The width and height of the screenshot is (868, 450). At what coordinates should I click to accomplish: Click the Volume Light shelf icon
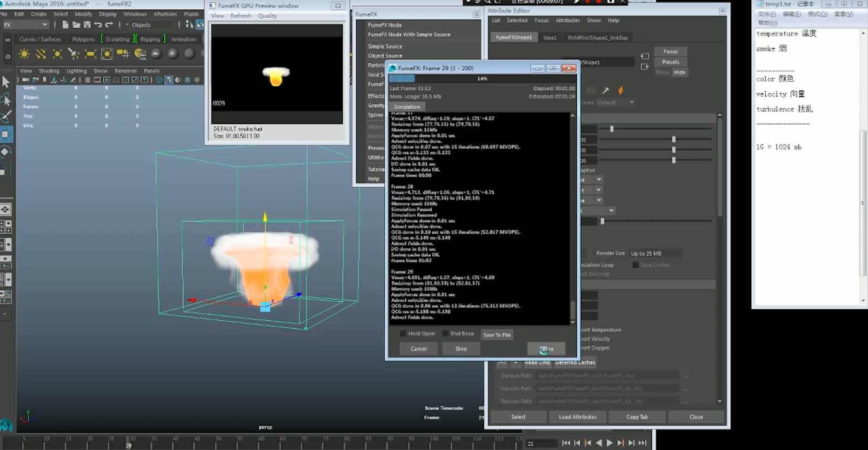(107, 54)
